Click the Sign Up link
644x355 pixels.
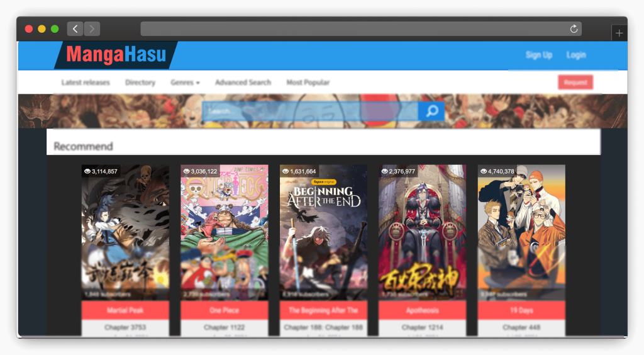539,55
